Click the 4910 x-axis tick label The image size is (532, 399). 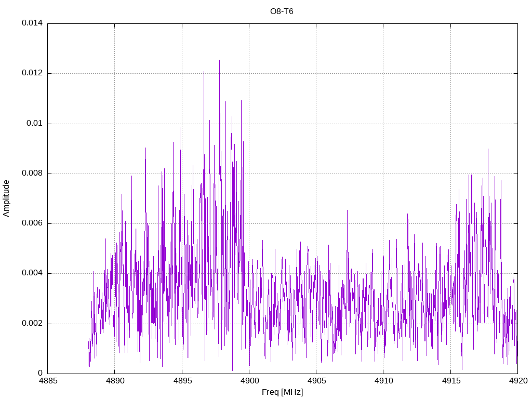[384, 381]
